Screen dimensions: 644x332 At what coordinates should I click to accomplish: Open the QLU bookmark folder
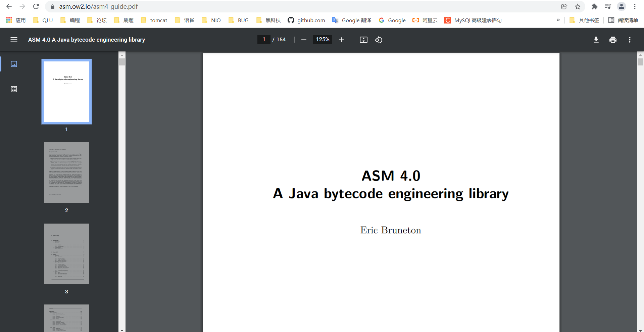43,20
